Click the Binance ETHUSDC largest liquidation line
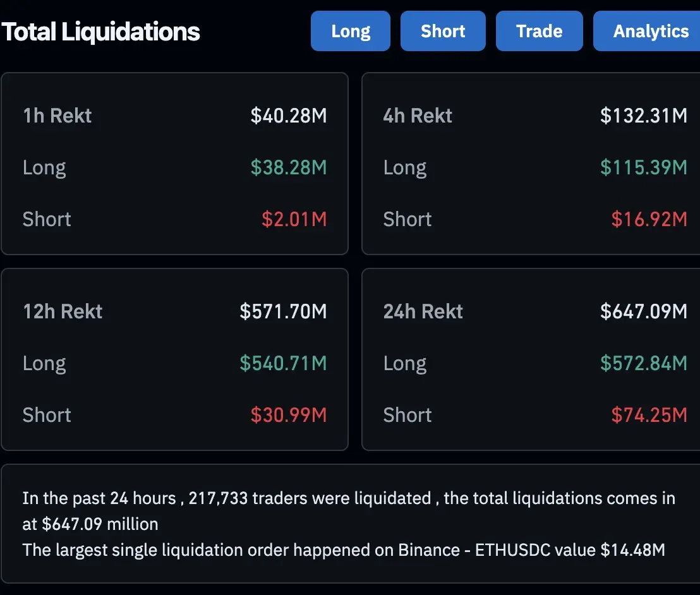This screenshot has height=595, width=700. point(344,550)
